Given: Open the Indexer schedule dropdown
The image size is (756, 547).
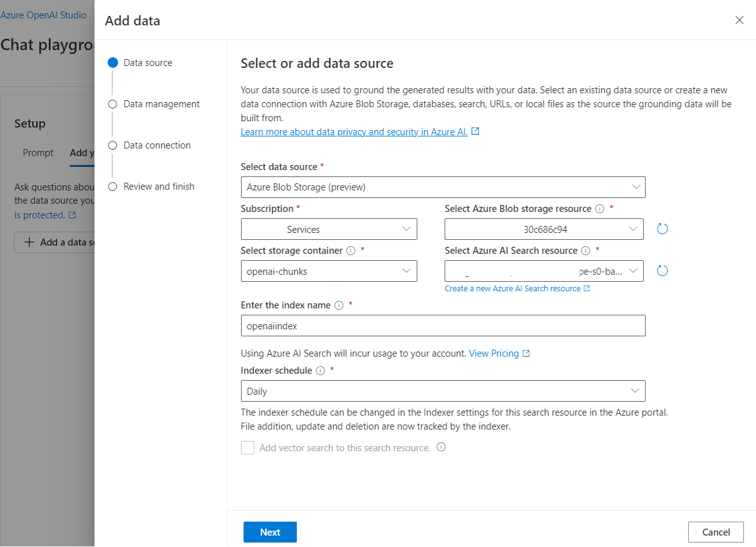Looking at the screenshot, I should point(443,391).
